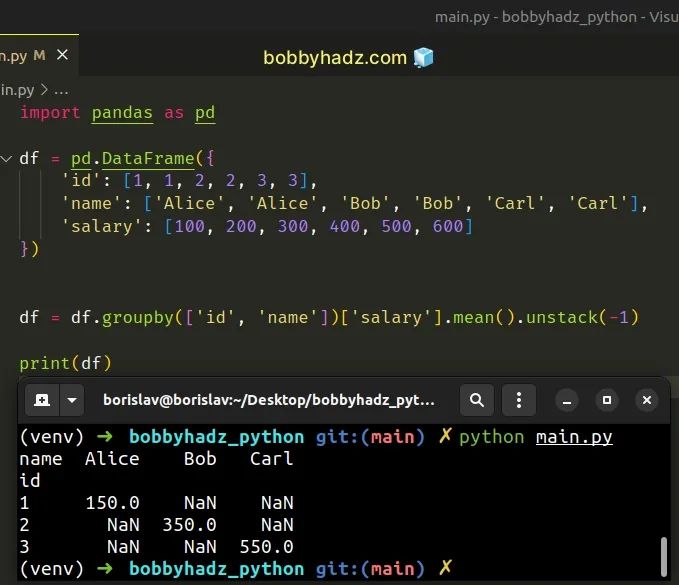Open new terminal tab icon
Screen dimensions: 679x585
click(x=42, y=400)
